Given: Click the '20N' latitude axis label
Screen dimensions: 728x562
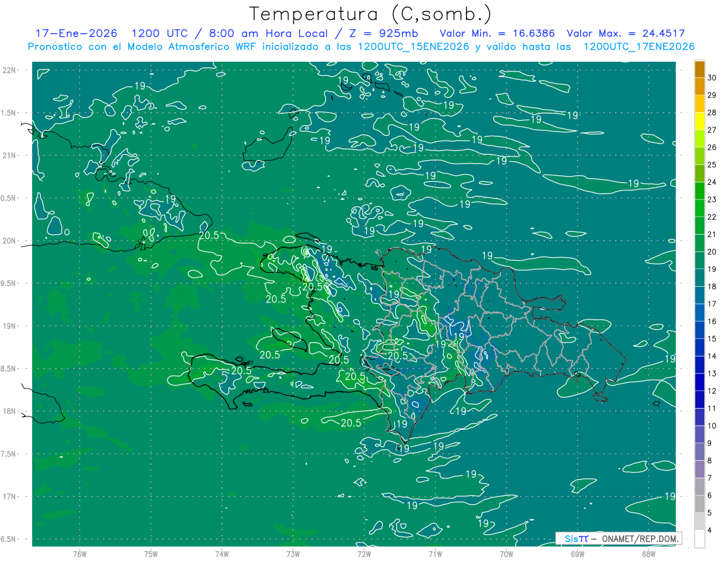Looking at the screenshot, I should coord(10,241).
